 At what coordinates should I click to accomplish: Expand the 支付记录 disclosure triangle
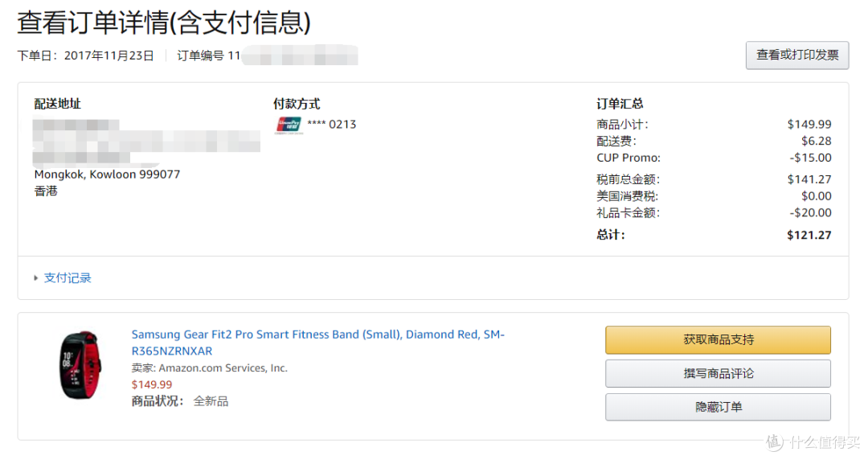pyautogui.click(x=36, y=278)
